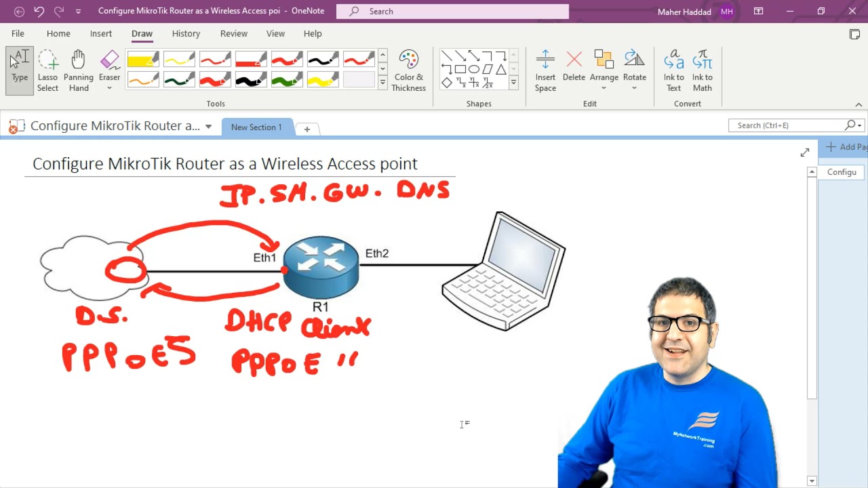868x488 pixels.
Task: Choose the oval shape
Action: (473, 69)
